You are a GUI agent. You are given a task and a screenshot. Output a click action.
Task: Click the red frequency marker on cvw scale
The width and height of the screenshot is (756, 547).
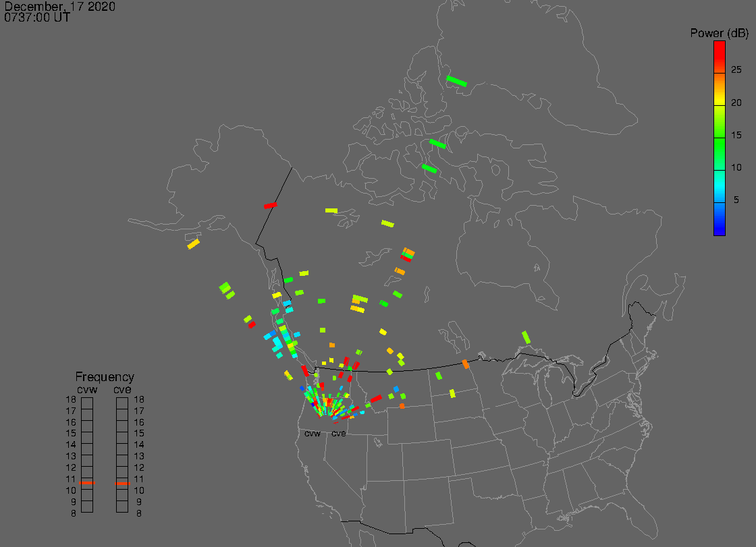pos(87,483)
